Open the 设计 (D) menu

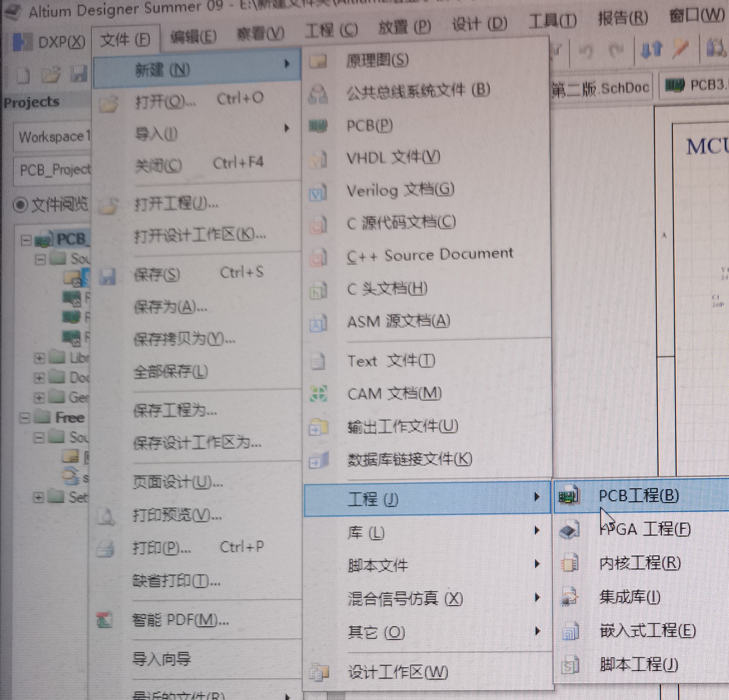click(x=480, y=24)
